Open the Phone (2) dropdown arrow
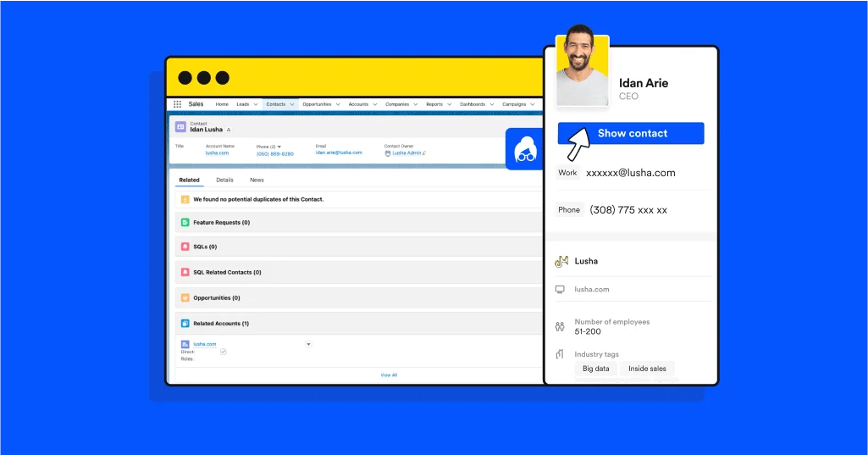The height and width of the screenshot is (455, 868). 279,147
